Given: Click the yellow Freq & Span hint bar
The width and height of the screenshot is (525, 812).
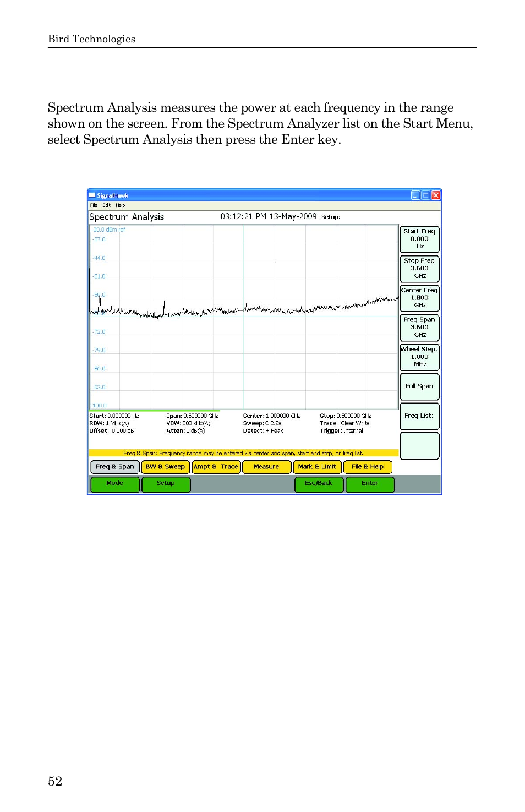Looking at the screenshot, I should point(244,453).
